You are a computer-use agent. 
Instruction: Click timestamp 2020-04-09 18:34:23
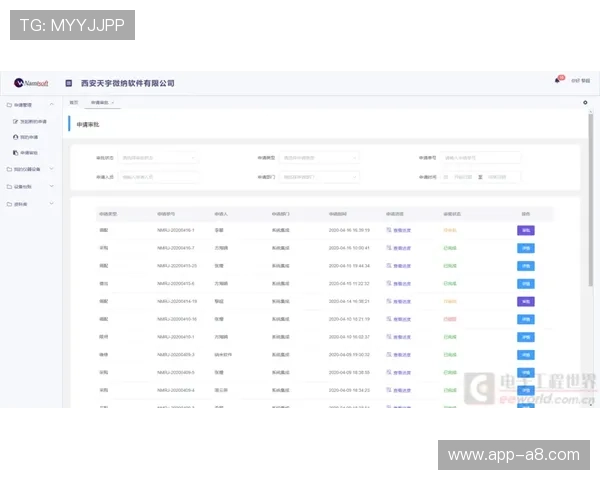tap(349, 390)
